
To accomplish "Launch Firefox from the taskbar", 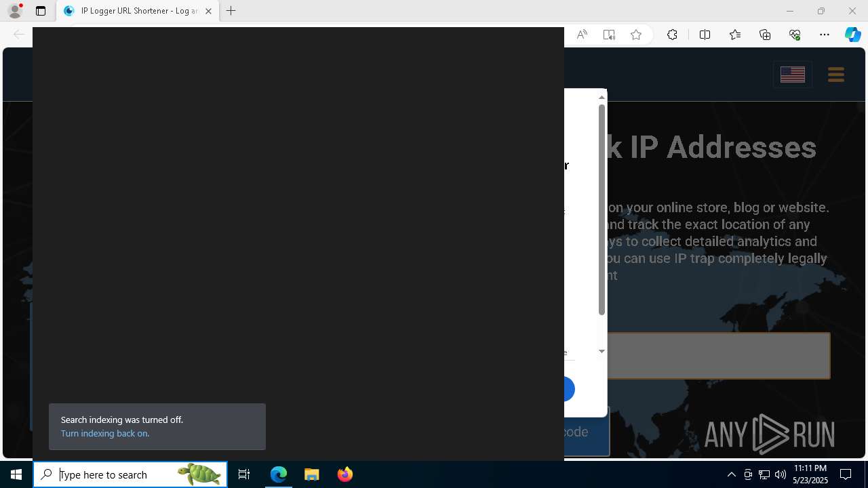I will 345,474.
